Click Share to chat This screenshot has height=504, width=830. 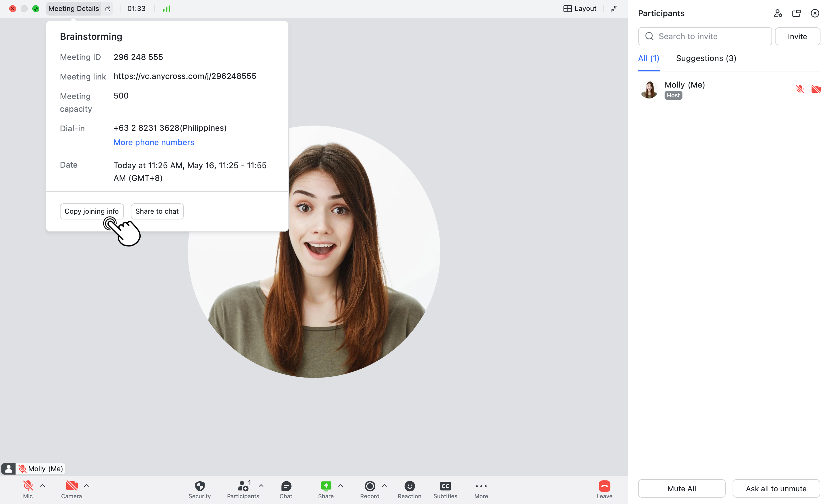pyautogui.click(x=157, y=211)
